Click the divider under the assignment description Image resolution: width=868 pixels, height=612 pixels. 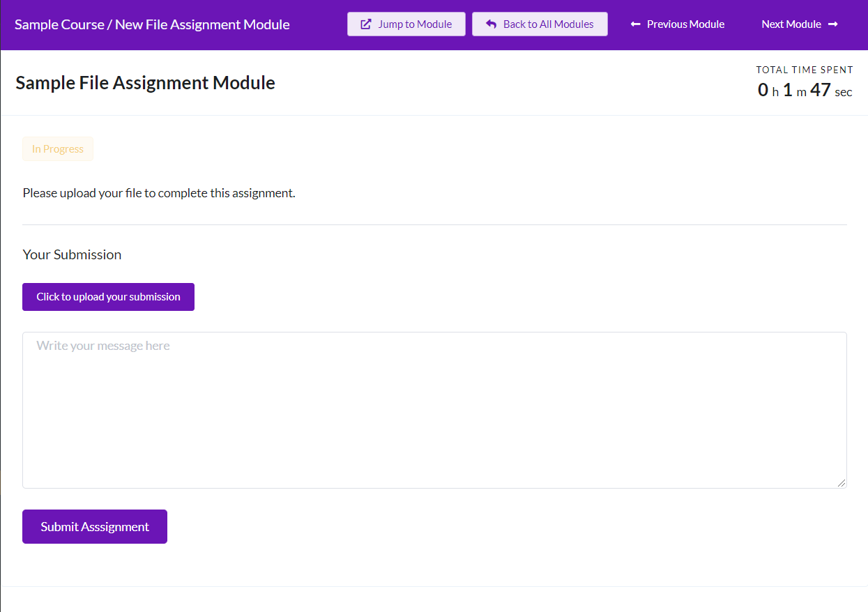coord(434,224)
